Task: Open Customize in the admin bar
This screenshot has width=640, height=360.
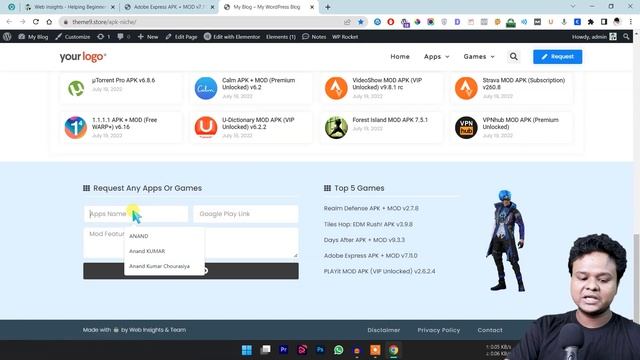Action: [73, 37]
